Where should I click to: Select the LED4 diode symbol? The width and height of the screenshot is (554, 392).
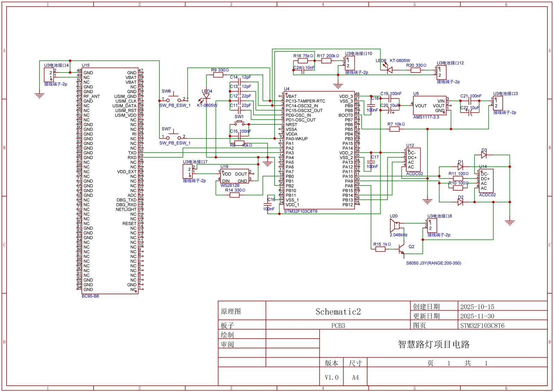206,96
